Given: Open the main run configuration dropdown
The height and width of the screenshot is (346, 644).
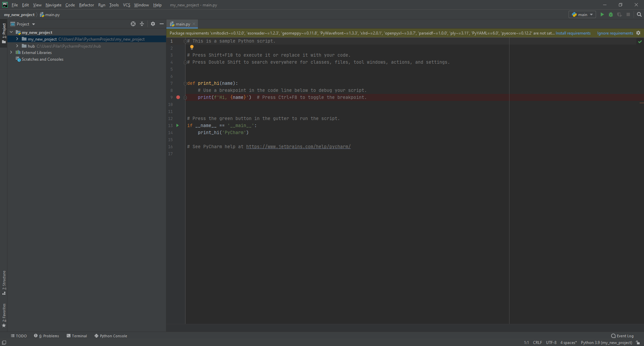Looking at the screenshot, I should [582, 14].
